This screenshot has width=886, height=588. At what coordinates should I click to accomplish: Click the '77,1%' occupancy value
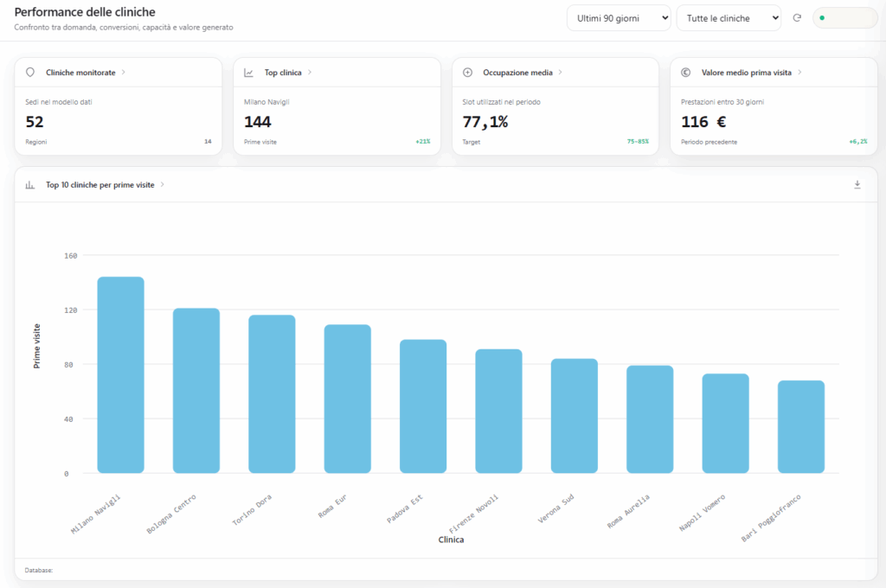click(485, 121)
